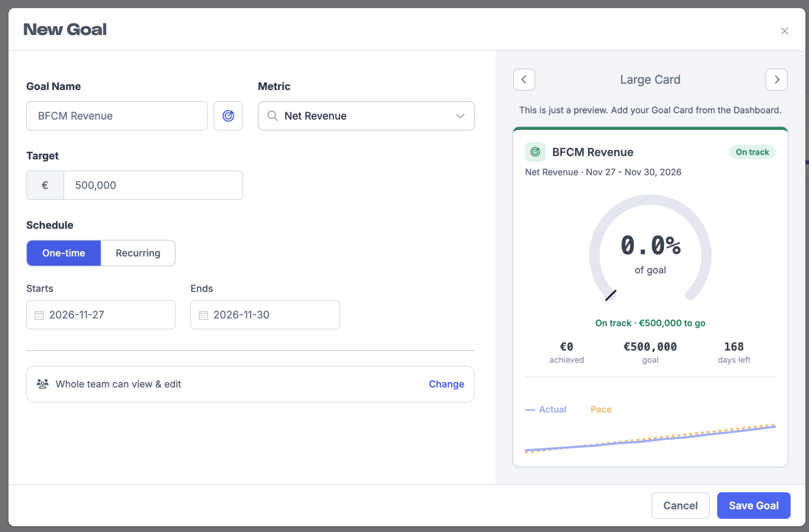809x532 pixels.
Task: Click the green goal icon on preview card
Action: pyautogui.click(x=535, y=152)
